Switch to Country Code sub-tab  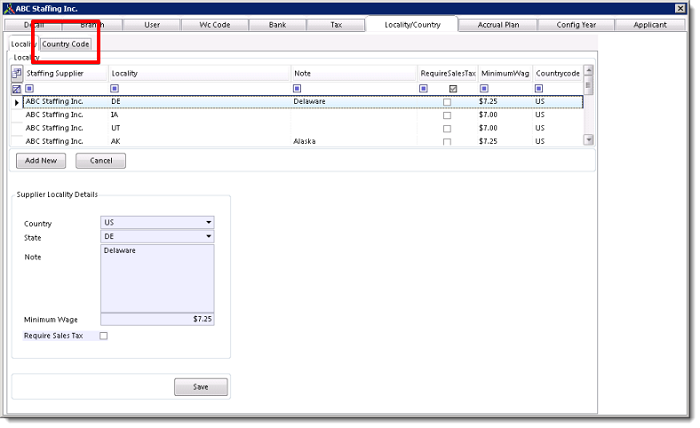pos(66,44)
